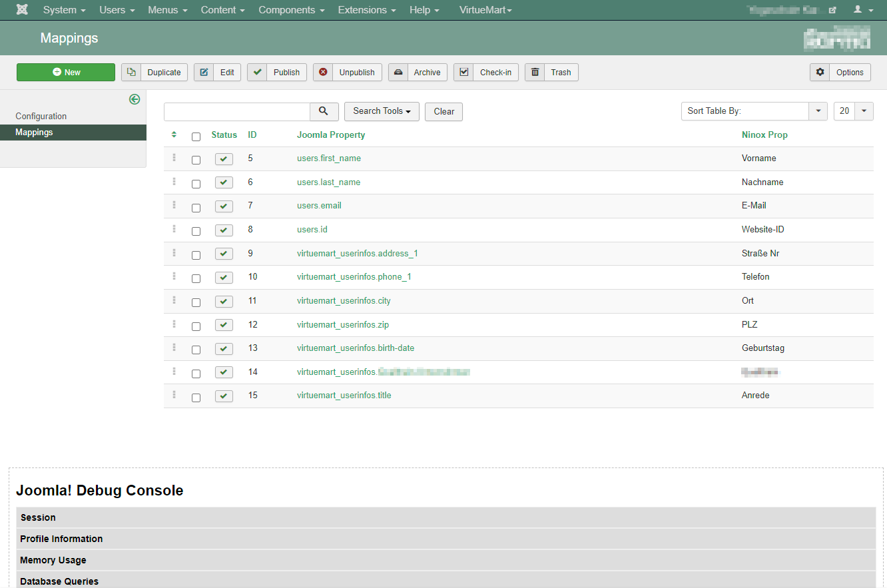Expand Memory Usage debug section
Screen dimensions: 887x588
[445, 560]
